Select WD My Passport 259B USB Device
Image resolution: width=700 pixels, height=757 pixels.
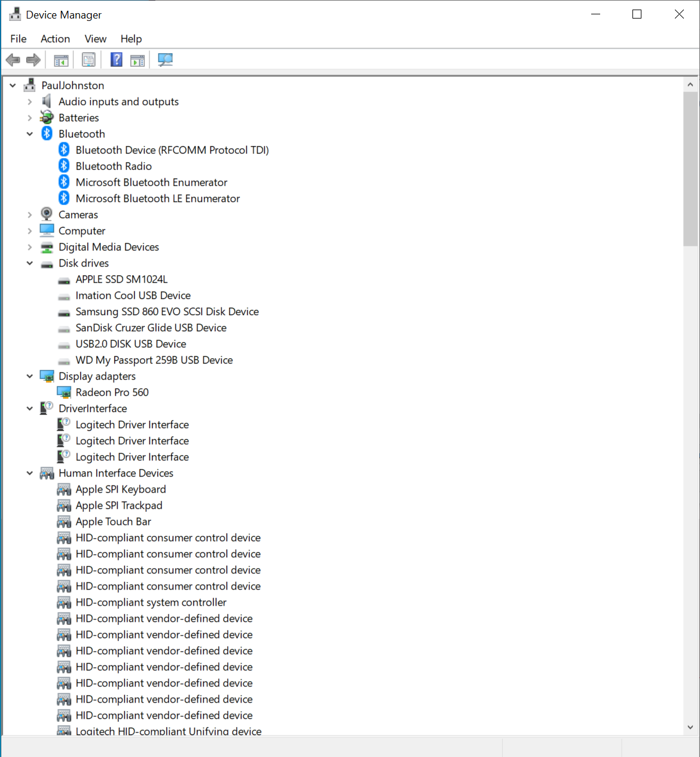(154, 360)
